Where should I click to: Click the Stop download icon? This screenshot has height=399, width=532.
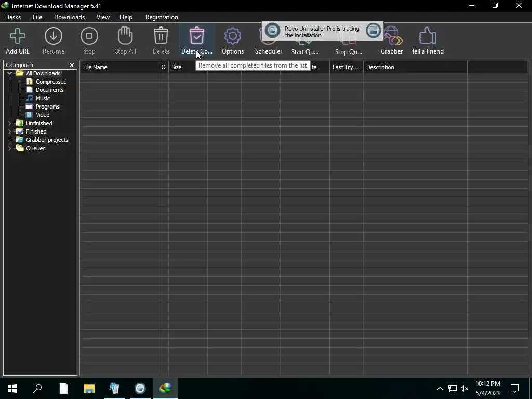[89, 36]
